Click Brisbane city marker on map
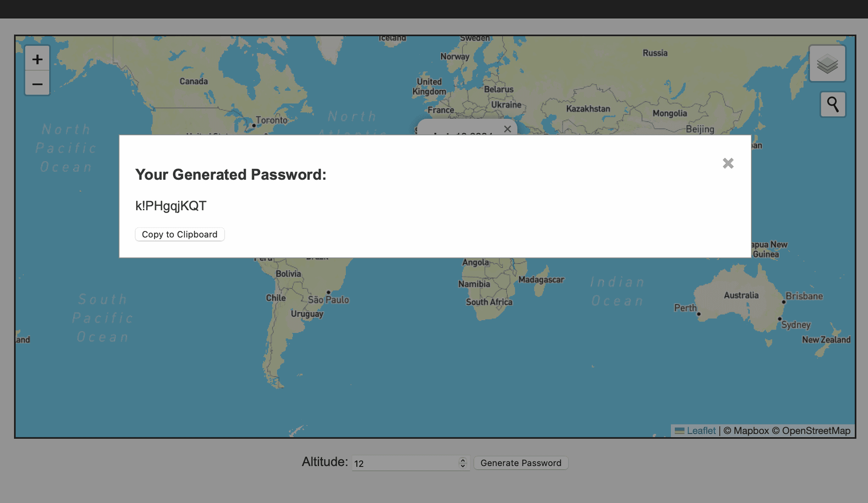 784,302
